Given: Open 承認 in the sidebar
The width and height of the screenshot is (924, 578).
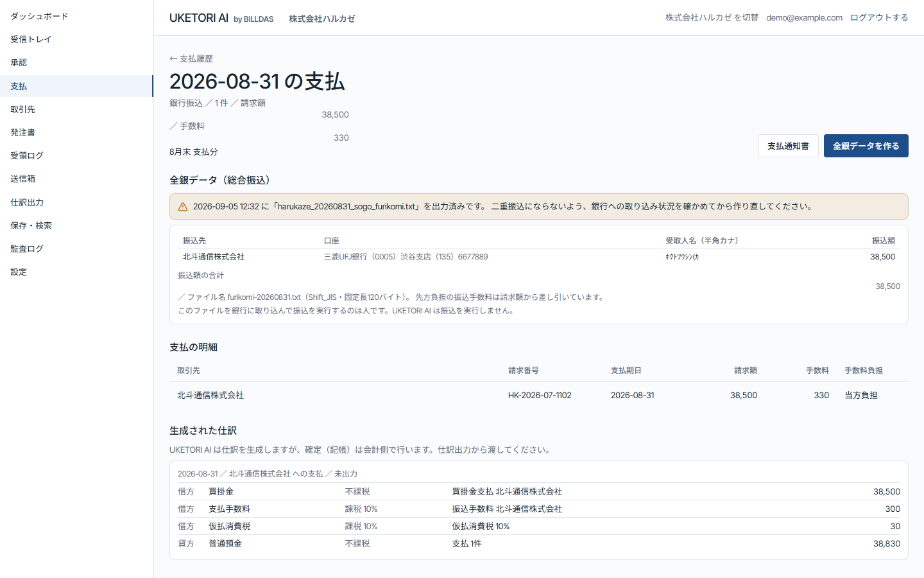Looking at the screenshot, I should pyautogui.click(x=76, y=62).
